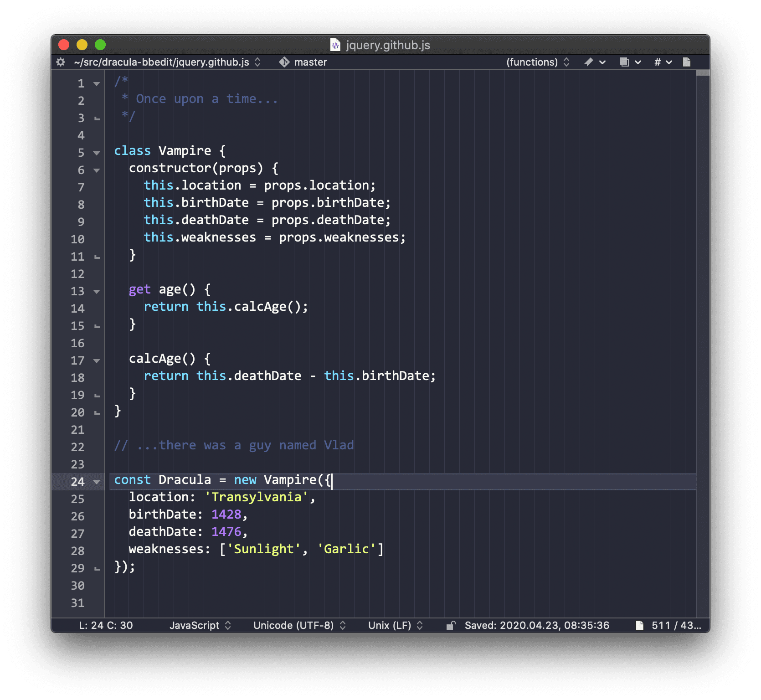Click the 'Sunlight' string on line 28

(x=264, y=549)
